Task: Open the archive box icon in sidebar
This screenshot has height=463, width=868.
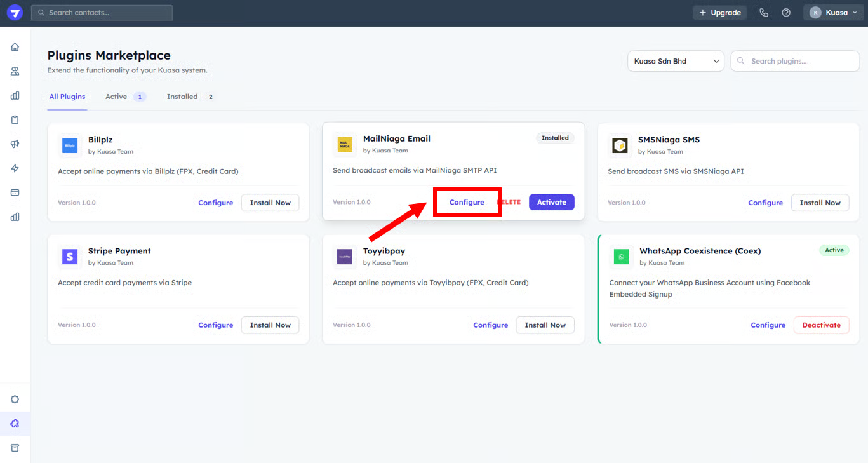Action: pos(15,448)
